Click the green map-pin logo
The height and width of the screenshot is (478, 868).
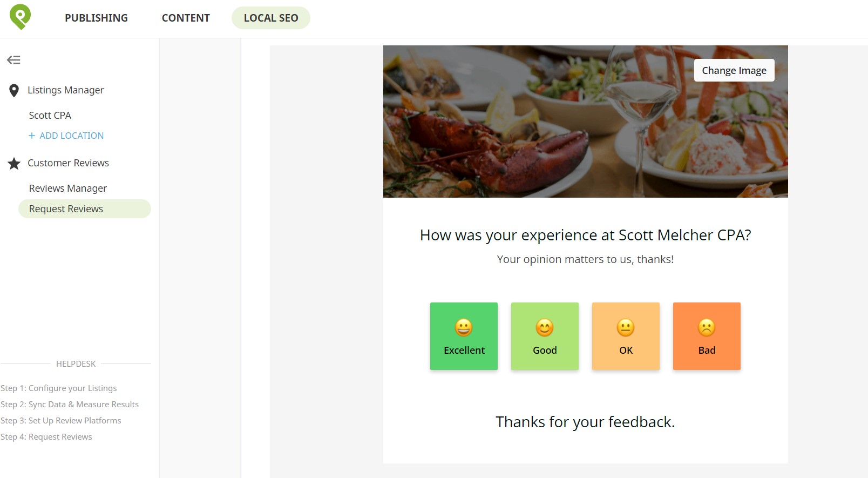pyautogui.click(x=20, y=17)
